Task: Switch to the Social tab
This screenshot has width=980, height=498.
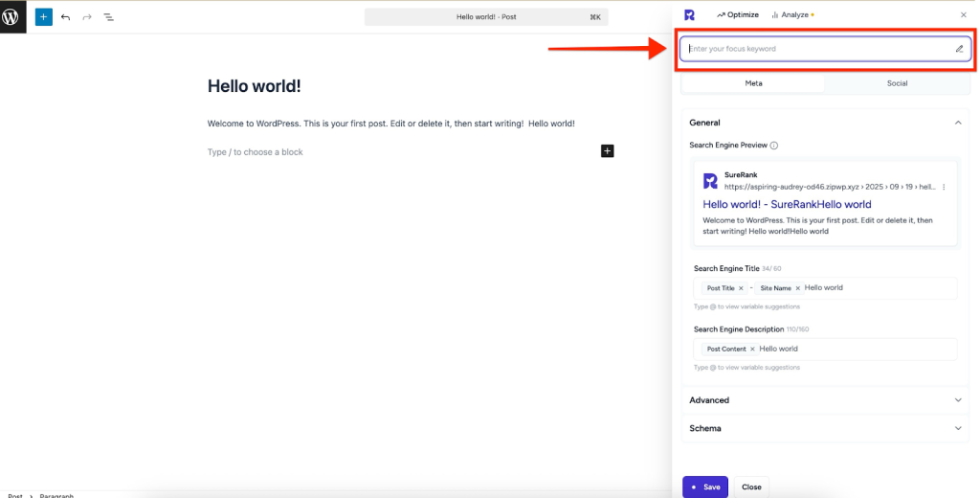Action: tap(897, 83)
